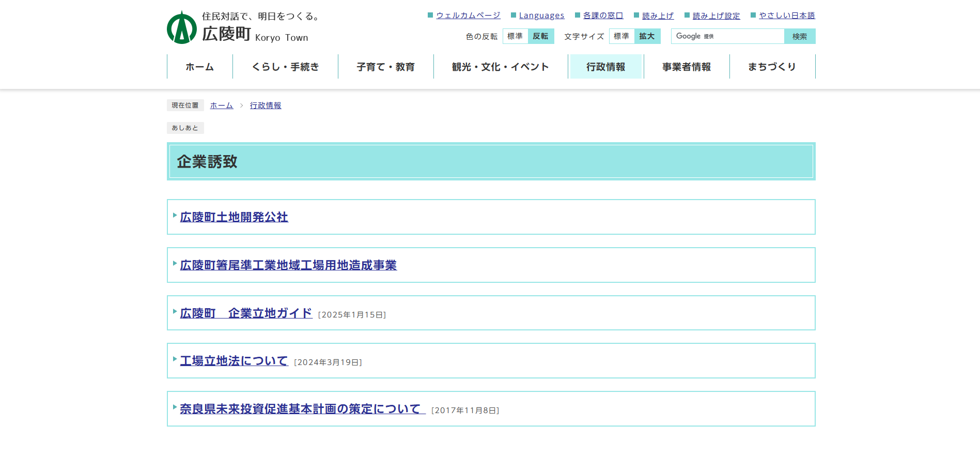
Task: Open the 事業者情報 menu
Action: tap(687, 67)
